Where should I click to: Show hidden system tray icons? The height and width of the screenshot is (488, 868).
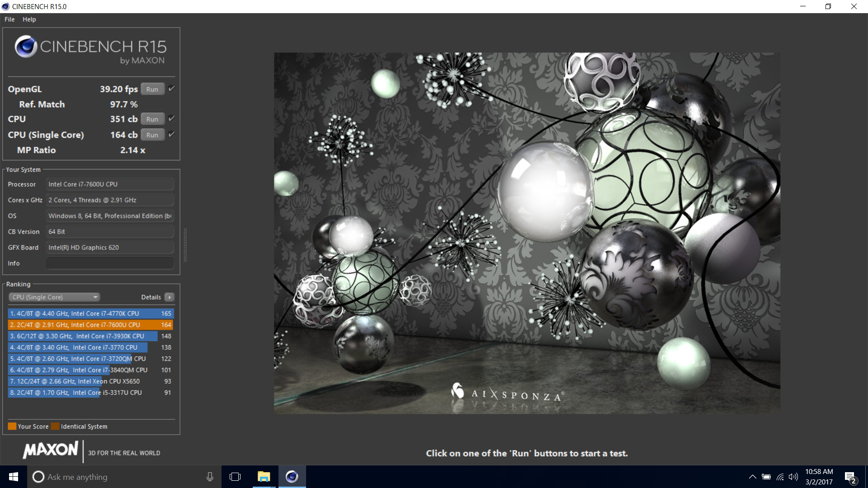[x=752, y=477]
